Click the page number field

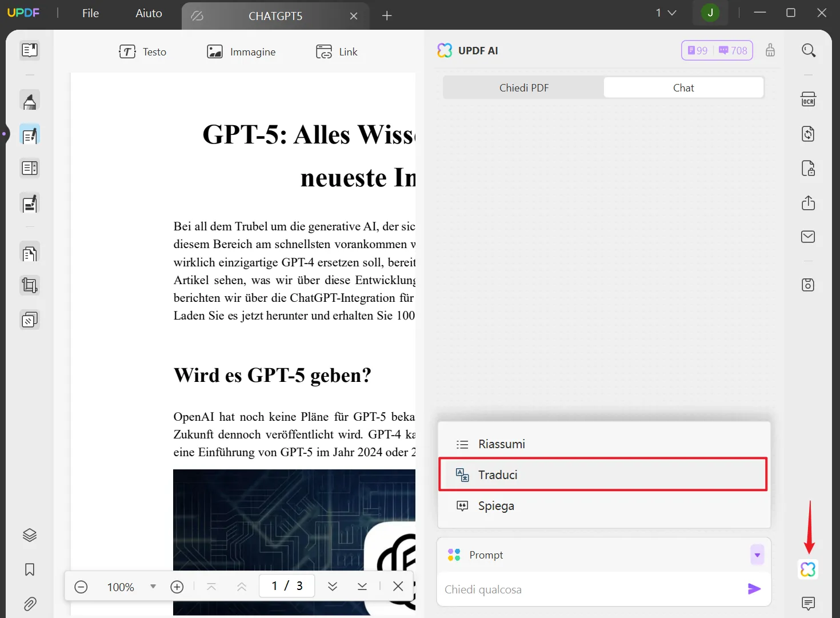pos(287,586)
